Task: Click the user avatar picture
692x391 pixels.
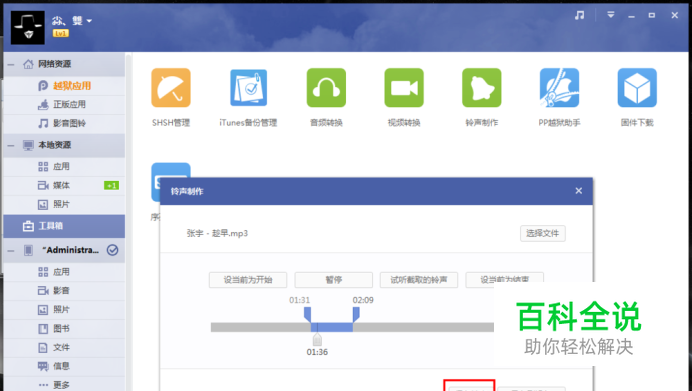Action: tap(28, 28)
